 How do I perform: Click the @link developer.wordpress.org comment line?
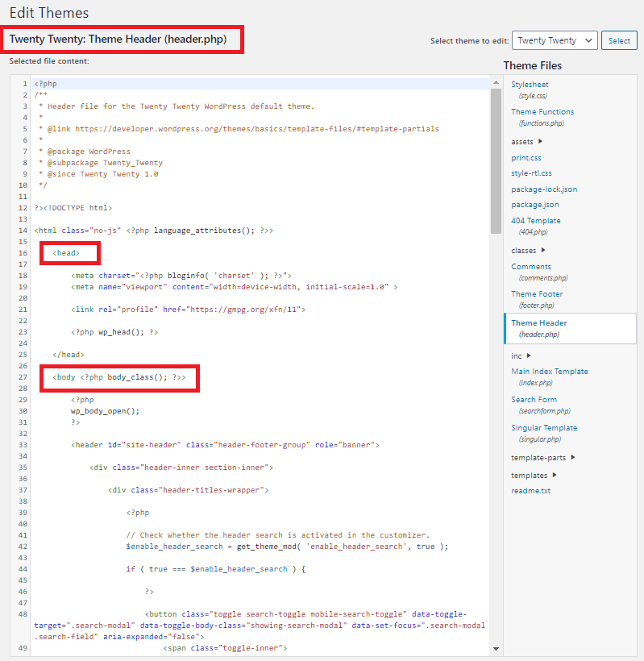239,129
